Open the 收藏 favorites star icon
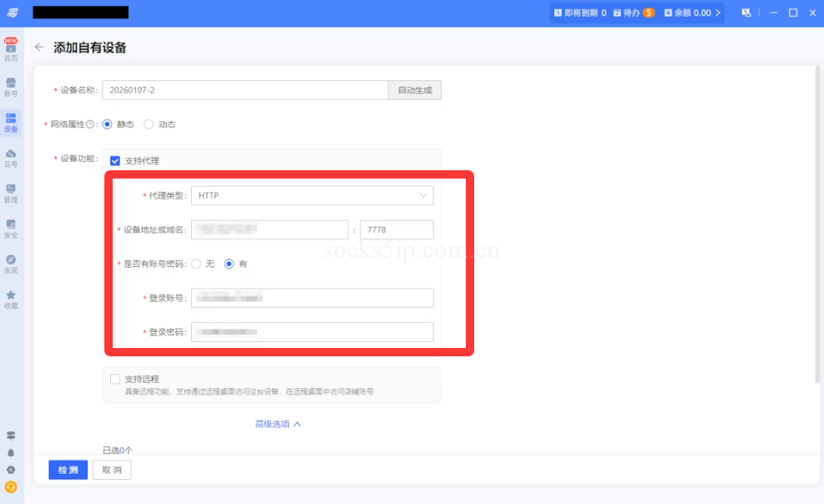The image size is (824, 504). coord(11,300)
